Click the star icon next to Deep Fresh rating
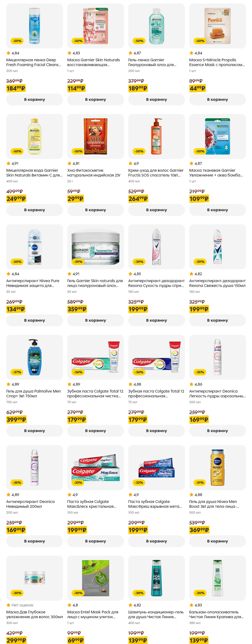 tap(9, 53)
